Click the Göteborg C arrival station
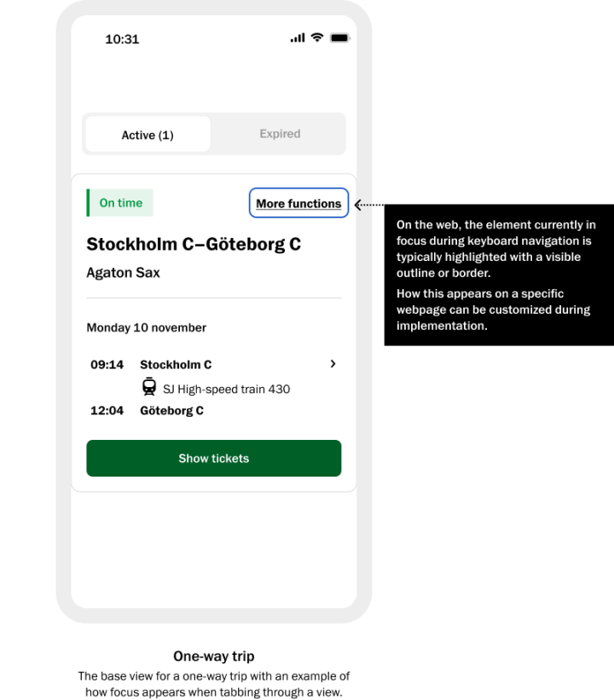 171,411
